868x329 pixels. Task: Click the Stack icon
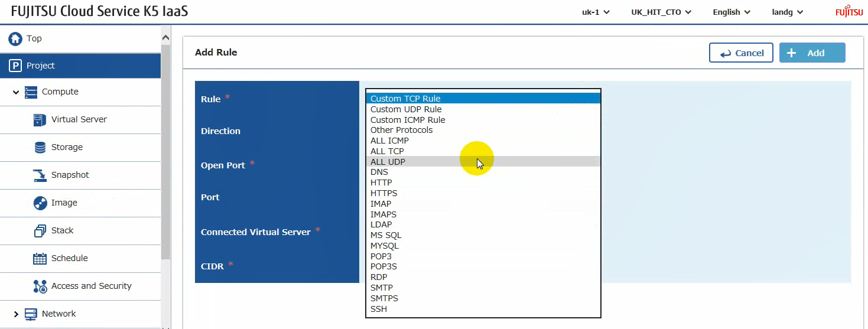pos(40,230)
